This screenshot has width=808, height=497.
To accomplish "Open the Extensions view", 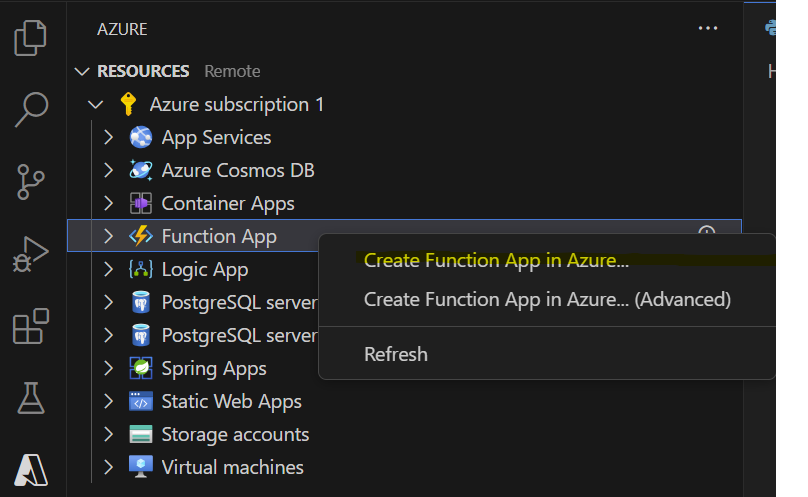I will pyautogui.click(x=31, y=326).
